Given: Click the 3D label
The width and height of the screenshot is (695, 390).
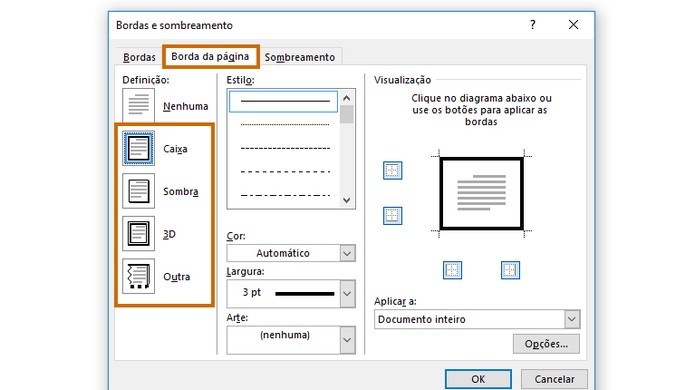Looking at the screenshot, I should point(169,234).
